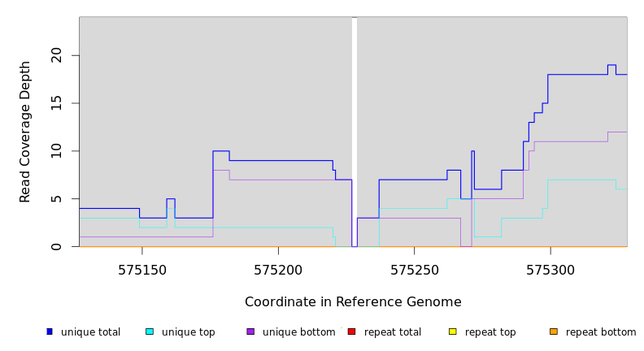The height and width of the screenshot is (351, 644).
Task: Click the 'unique top' legend label
Action: pos(188,332)
